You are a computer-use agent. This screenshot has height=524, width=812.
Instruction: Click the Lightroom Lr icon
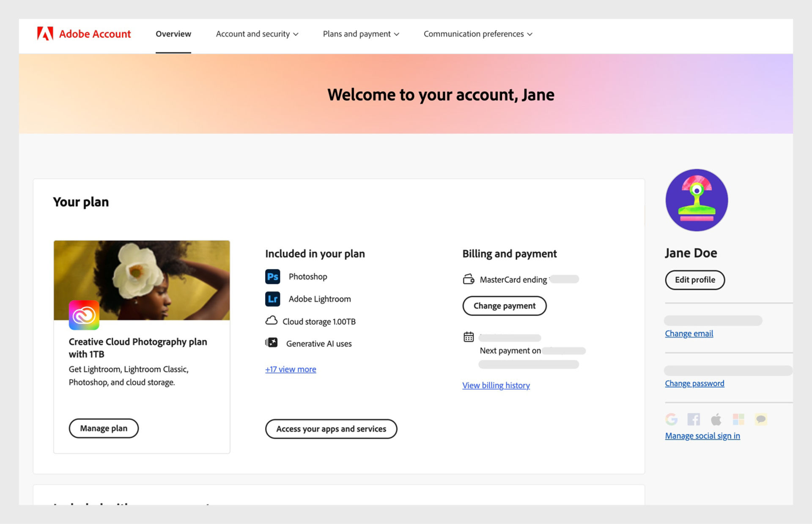pyautogui.click(x=272, y=299)
